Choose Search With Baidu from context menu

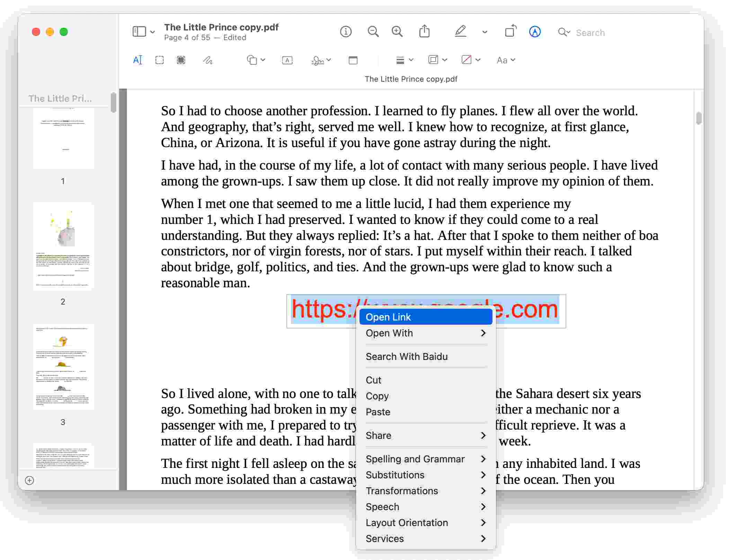pyautogui.click(x=407, y=356)
